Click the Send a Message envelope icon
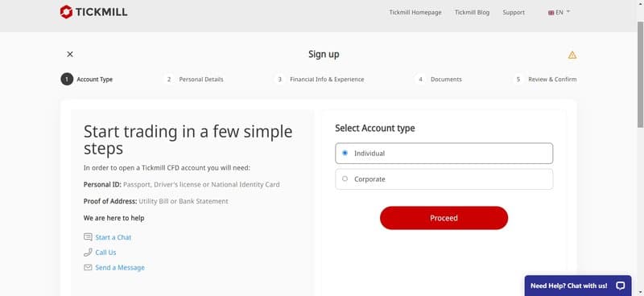This screenshot has width=644, height=296. pos(88,267)
